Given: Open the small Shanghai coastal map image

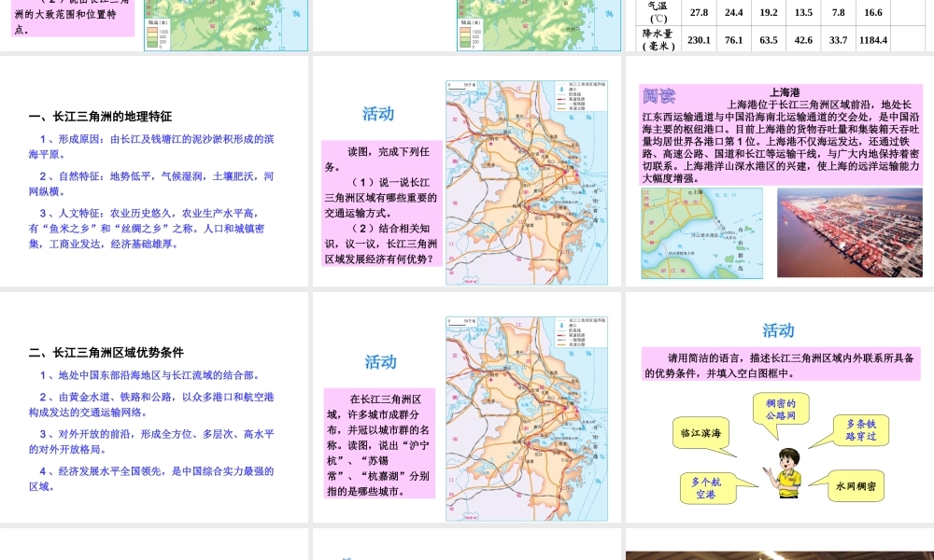Looking at the screenshot, I should point(701,232).
